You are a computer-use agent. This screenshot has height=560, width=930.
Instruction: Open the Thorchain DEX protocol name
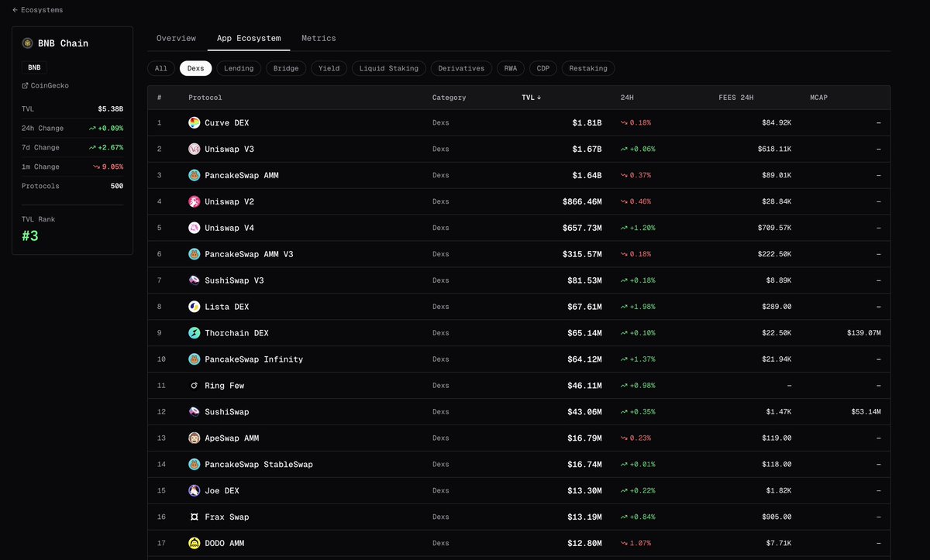coord(237,334)
